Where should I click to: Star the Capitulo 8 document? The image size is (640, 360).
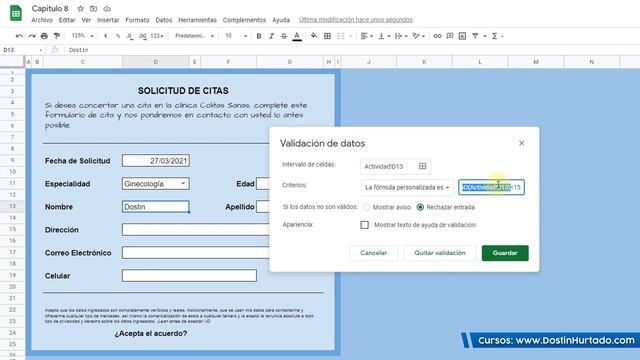[80, 9]
